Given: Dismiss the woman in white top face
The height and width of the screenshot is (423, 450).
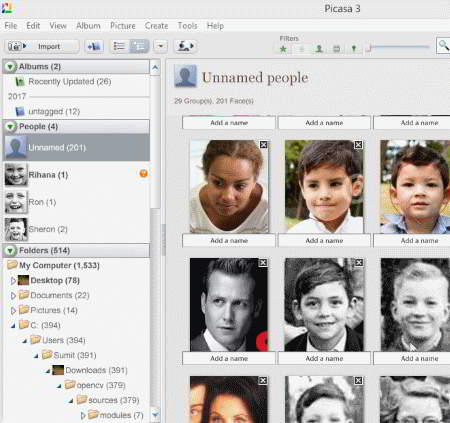Looking at the screenshot, I should [x=264, y=145].
